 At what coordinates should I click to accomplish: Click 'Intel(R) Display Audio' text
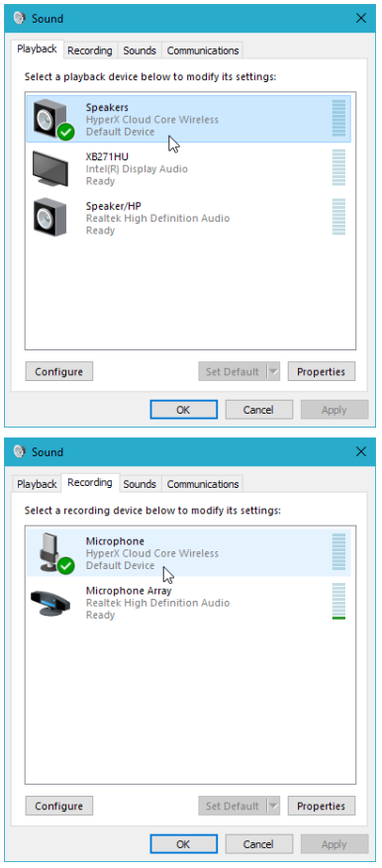[x=137, y=169]
